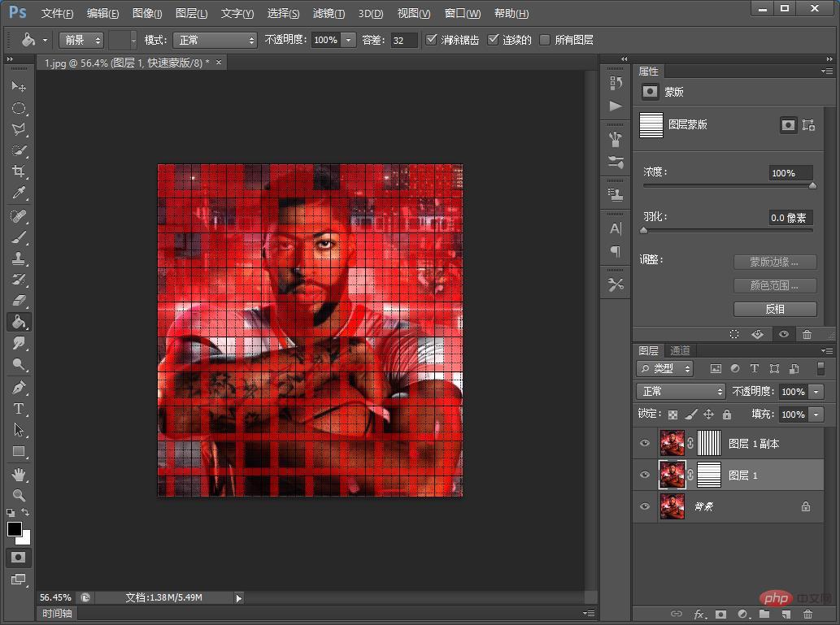Image resolution: width=840 pixels, height=625 pixels.
Task: Open the 滤镜(T) menu
Action: pos(329,13)
